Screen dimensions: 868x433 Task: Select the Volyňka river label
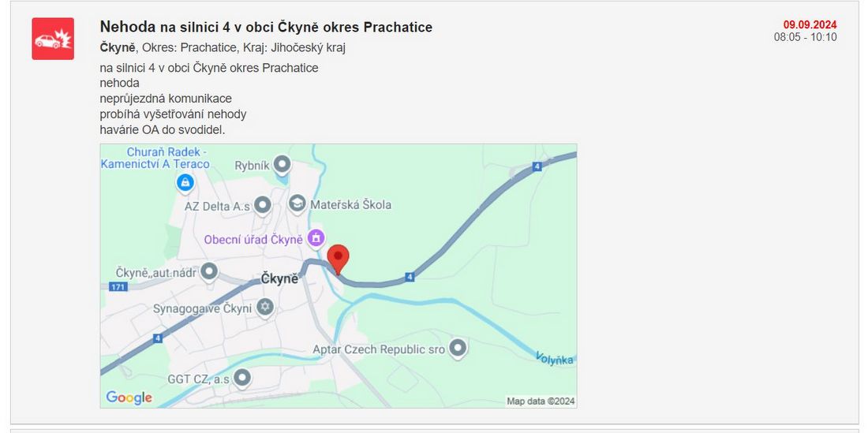coord(554,358)
